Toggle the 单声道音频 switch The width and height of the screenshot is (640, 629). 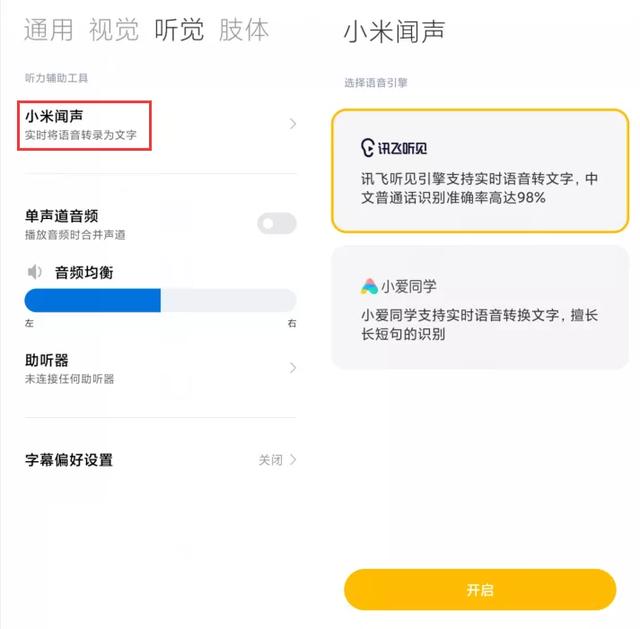277,223
